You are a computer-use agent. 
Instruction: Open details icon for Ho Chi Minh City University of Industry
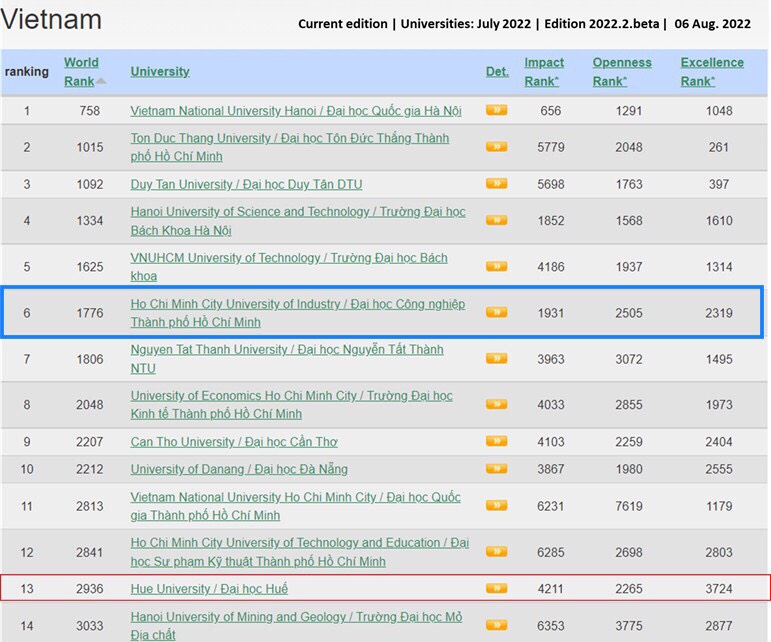click(x=496, y=313)
